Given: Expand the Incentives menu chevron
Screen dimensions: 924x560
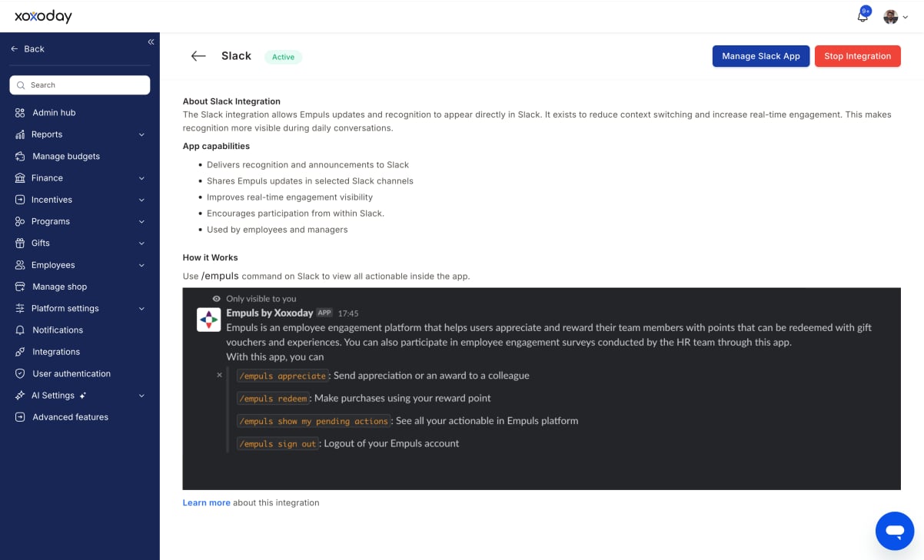Looking at the screenshot, I should pos(141,200).
